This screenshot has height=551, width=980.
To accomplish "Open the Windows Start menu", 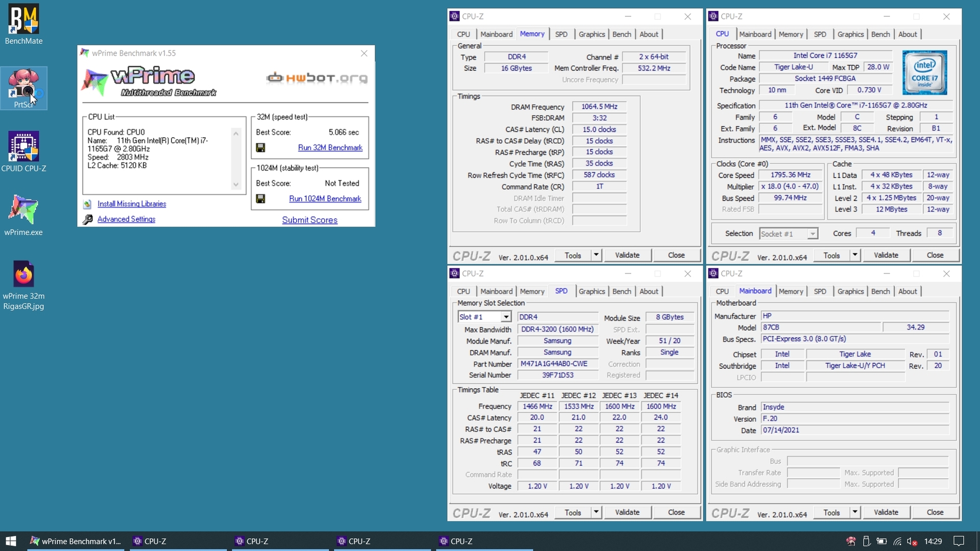I will (11, 541).
